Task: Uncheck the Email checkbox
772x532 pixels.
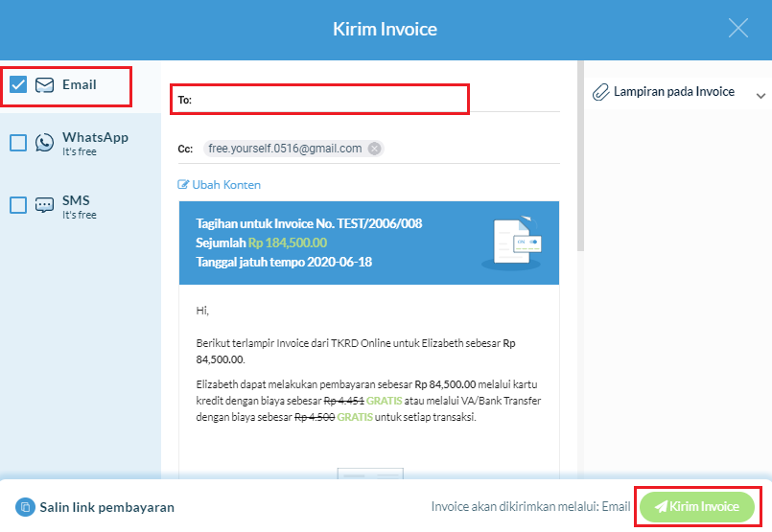Action: [x=18, y=84]
